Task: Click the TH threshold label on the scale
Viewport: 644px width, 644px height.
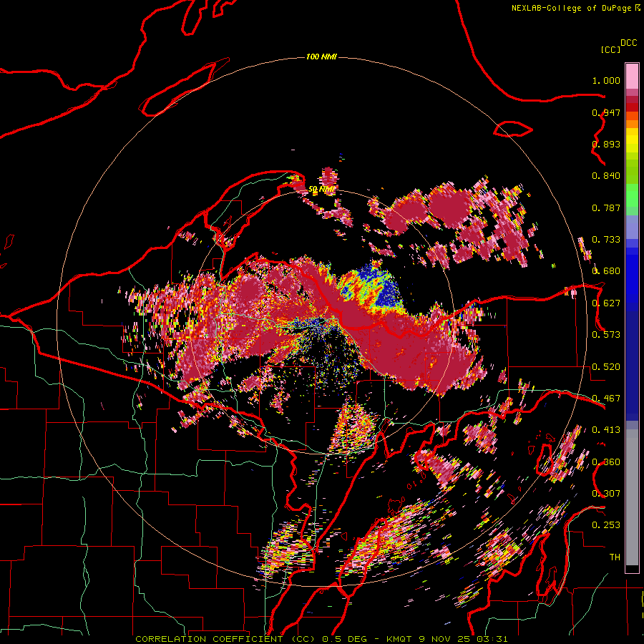Action: (615, 557)
